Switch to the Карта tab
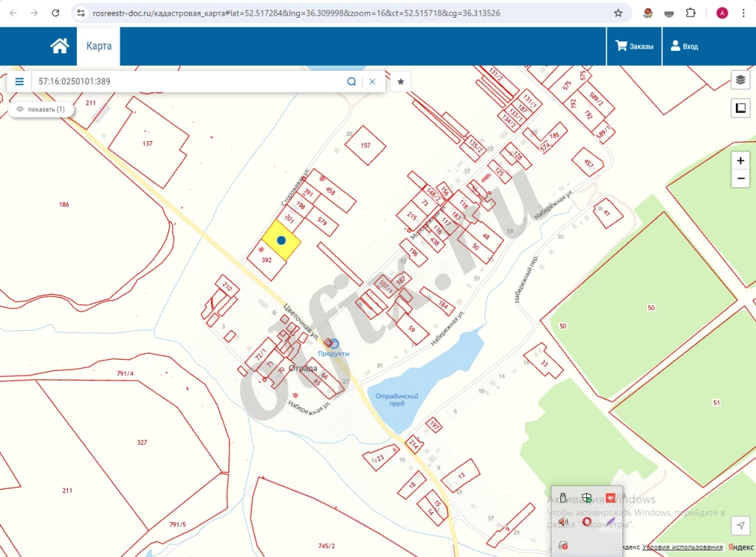756x557 pixels. coord(99,46)
